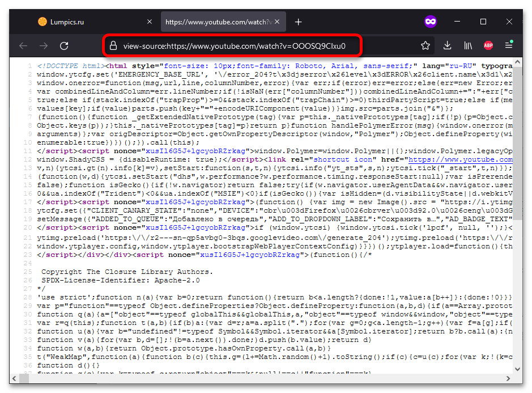Screen dimensions: 532x393
Task: Click the horizontal scrollbar thumb
Action: tap(24, 378)
